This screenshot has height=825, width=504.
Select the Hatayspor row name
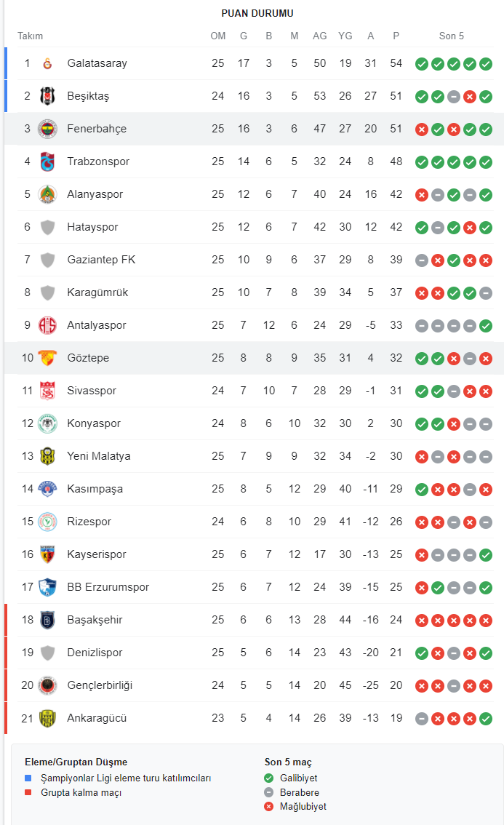coord(92,227)
